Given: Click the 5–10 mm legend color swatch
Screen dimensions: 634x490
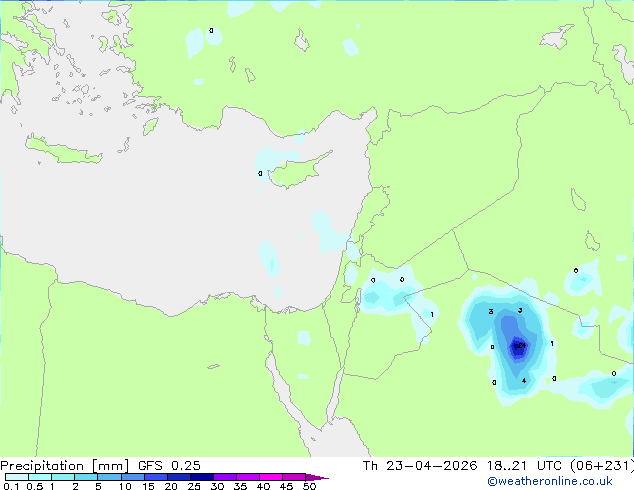Looking at the screenshot, I should 109,477.
